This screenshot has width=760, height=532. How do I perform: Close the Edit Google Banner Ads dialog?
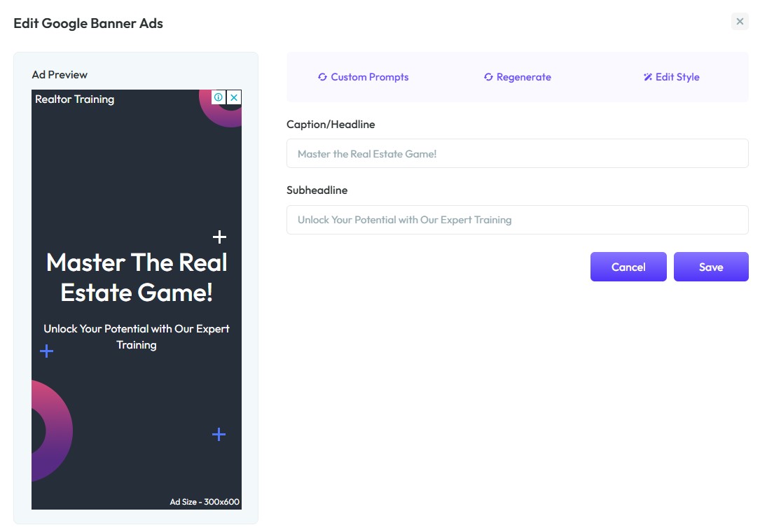[x=740, y=21]
